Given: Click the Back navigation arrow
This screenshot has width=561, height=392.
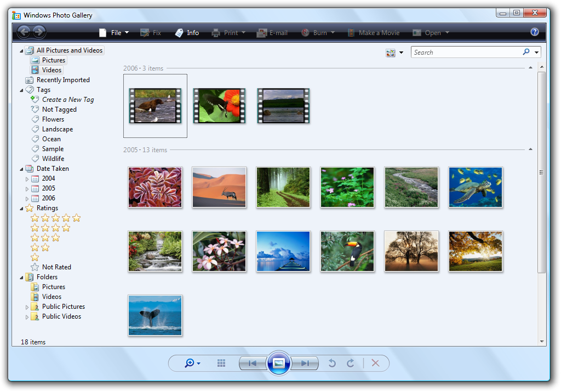Looking at the screenshot, I should (24, 32).
